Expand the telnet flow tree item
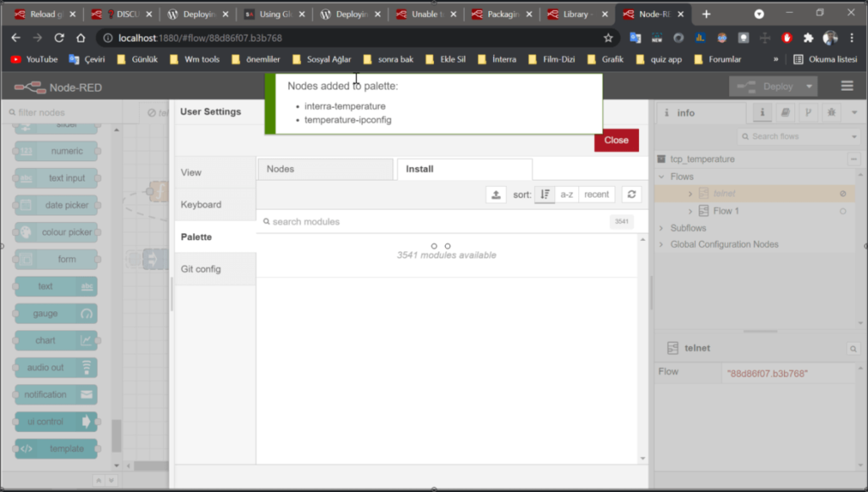The height and width of the screenshot is (492, 868). 690,193
